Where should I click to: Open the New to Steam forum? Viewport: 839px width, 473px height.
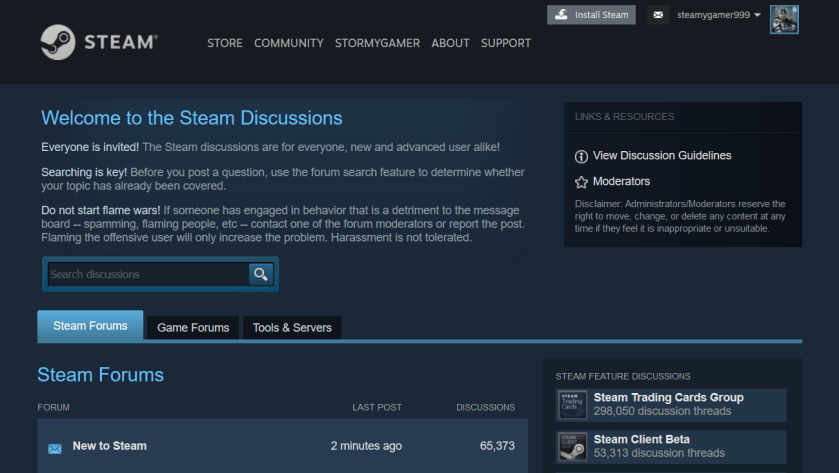click(110, 446)
